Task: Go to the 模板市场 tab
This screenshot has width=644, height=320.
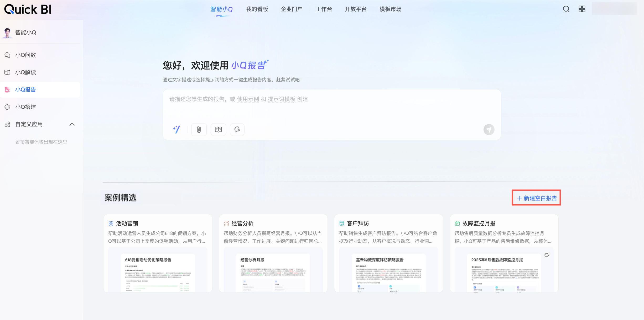Action: (390, 9)
